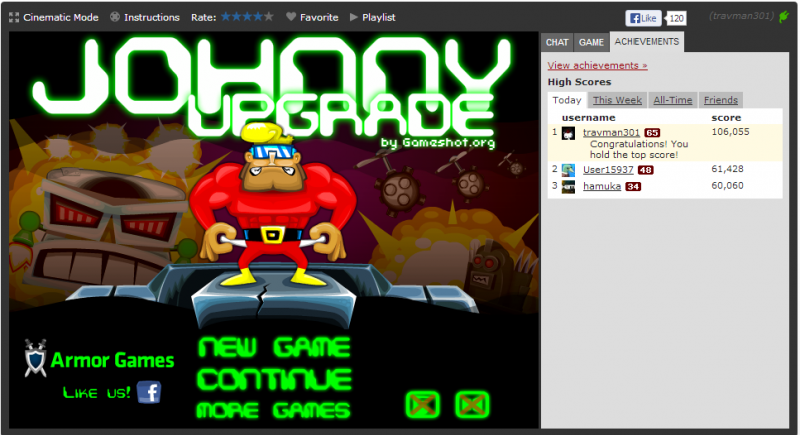Click the by Gameshot.org credit
The image size is (800, 435).
(x=438, y=142)
